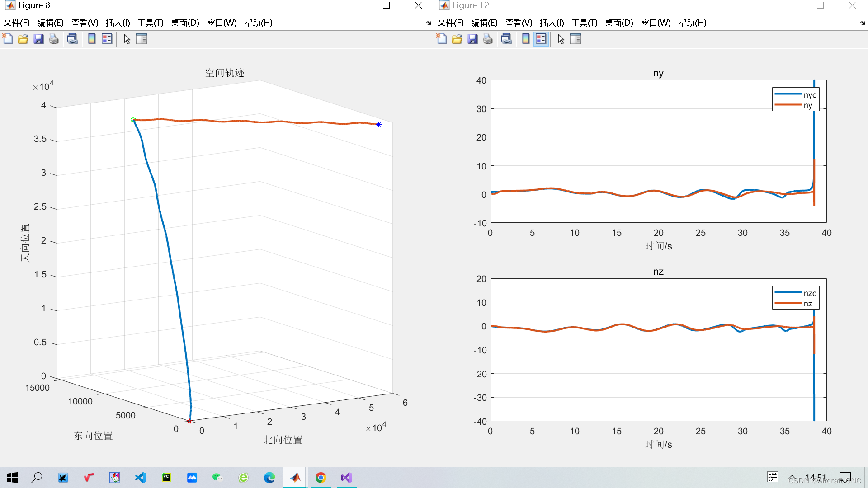This screenshot has width=868, height=488.
Task: Click the nz legend entry label
Action: (x=808, y=304)
